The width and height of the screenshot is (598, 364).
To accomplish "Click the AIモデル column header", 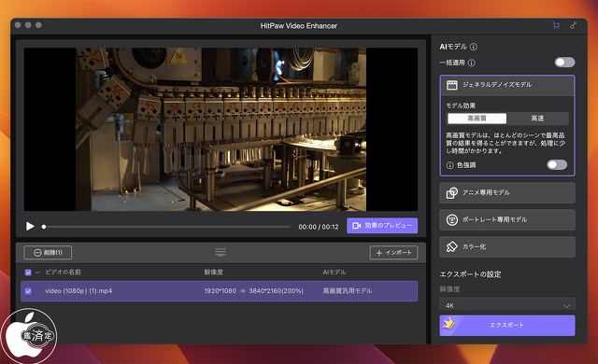I will [335, 273].
